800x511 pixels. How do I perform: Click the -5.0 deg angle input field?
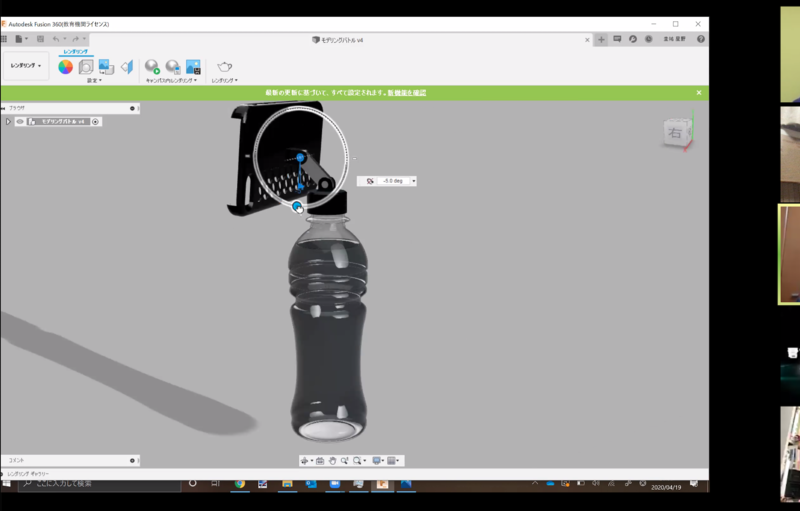[x=393, y=181]
